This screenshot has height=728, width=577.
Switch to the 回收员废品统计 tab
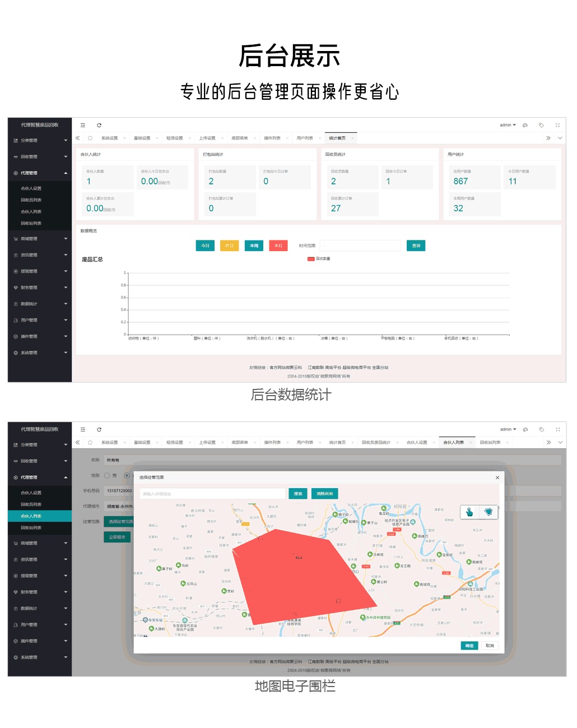pyautogui.click(x=375, y=443)
